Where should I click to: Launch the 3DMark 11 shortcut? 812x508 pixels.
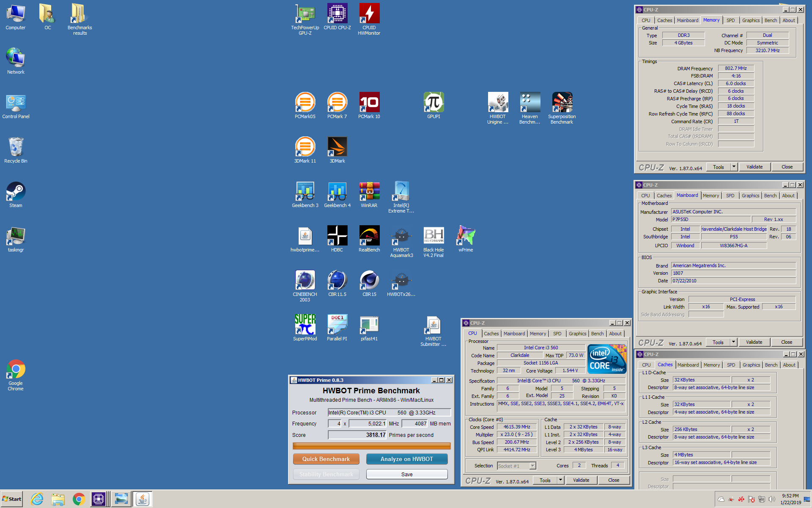click(305, 150)
